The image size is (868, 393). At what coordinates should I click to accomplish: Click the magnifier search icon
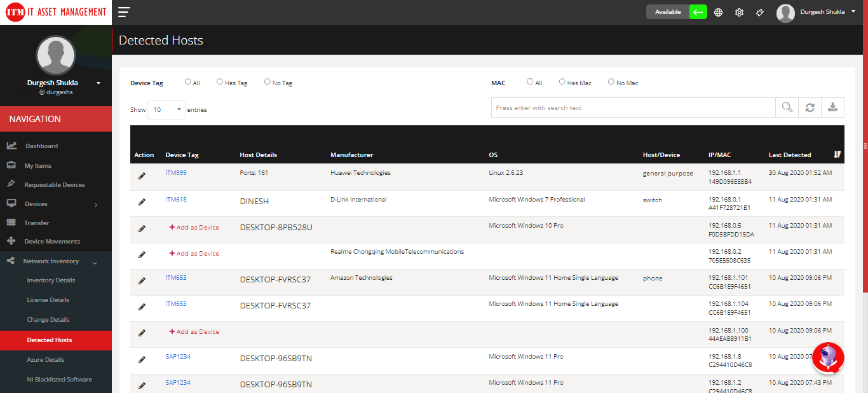pyautogui.click(x=787, y=107)
